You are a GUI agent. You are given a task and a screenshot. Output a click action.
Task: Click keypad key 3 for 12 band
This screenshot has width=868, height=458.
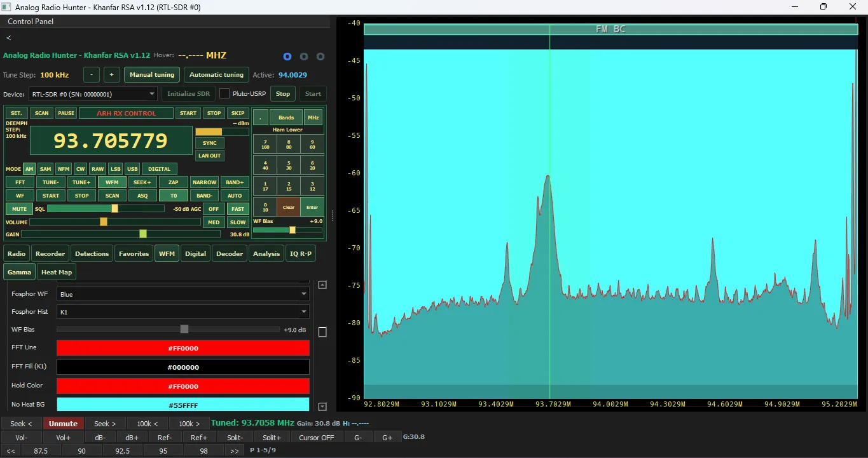tap(312, 186)
